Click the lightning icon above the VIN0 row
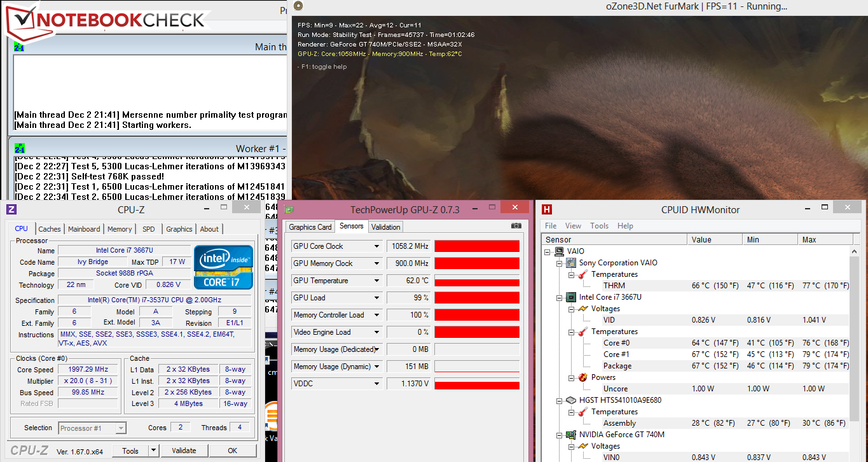Viewport: 868px width, 462px height. (x=582, y=446)
